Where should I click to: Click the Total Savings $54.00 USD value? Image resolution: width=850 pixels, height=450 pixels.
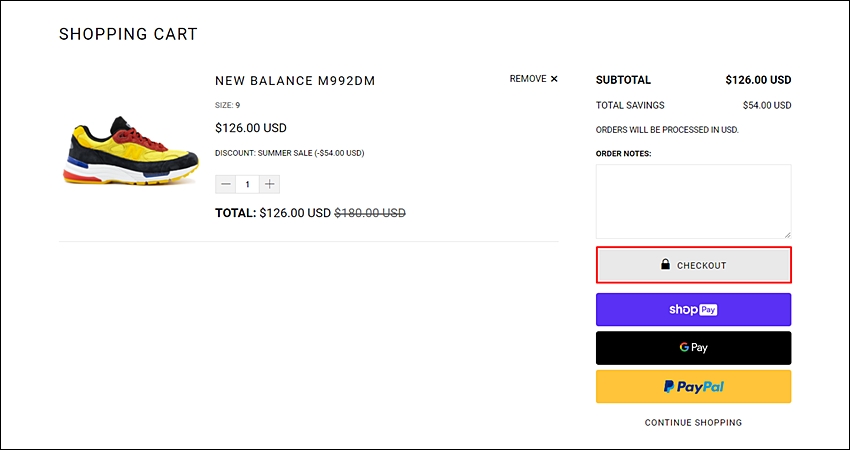[767, 105]
